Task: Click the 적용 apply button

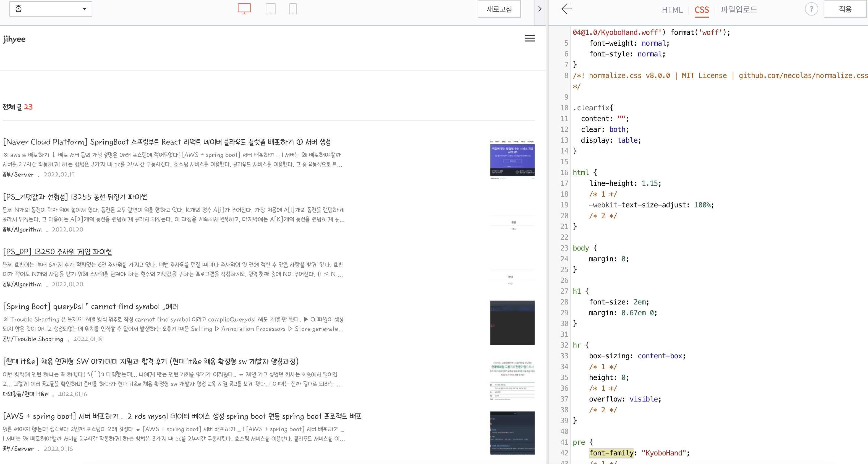Action: coord(845,9)
